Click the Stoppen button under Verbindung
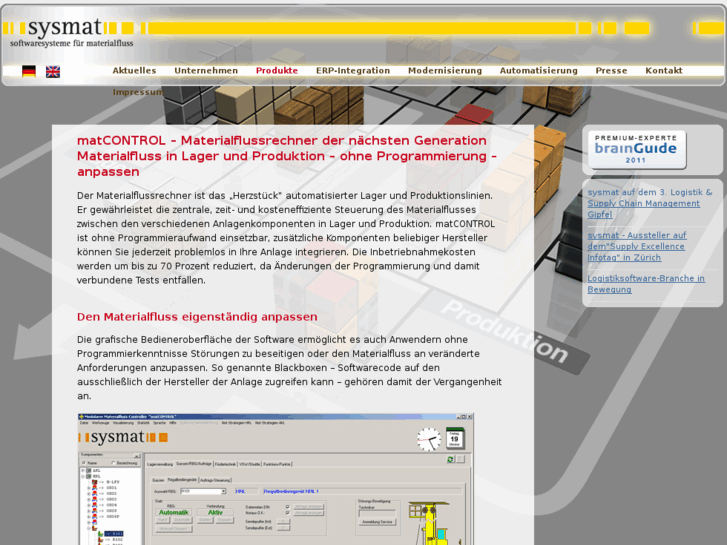 click(225, 520)
